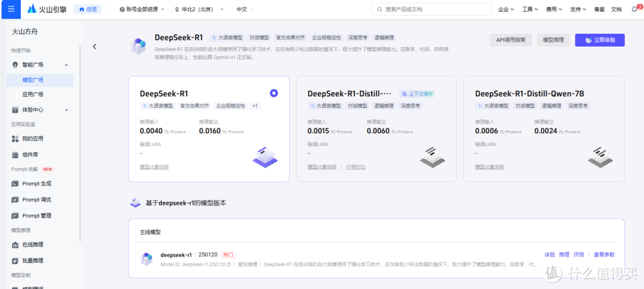Click the gray layers icon on Qwen-7B card

pos(600,158)
